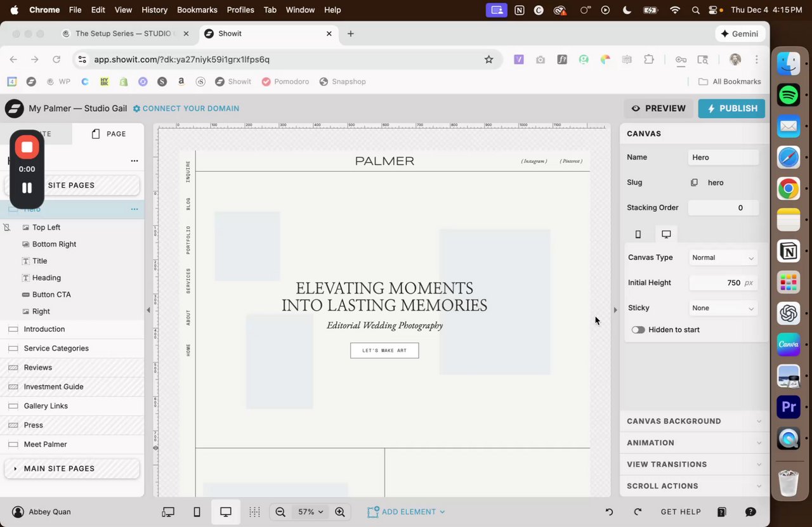Viewport: 812px width, 527px height.
Task: Redo action with the redo arrow
Action: [x=638, y=512]
